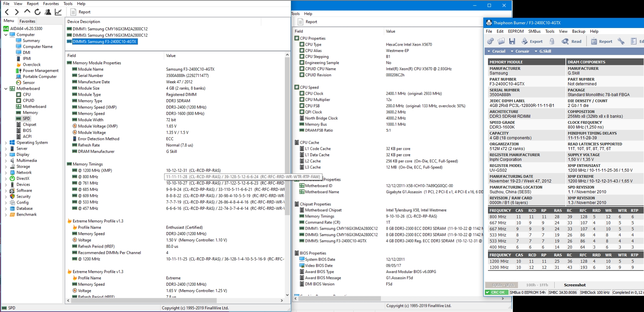Click the CPU Multiplier row in rear AIDA64 window

388,100
